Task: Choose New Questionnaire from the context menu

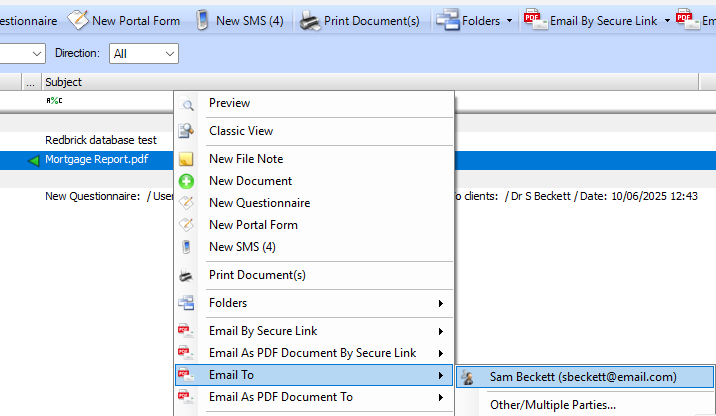Action: click(x=259, y=203)
